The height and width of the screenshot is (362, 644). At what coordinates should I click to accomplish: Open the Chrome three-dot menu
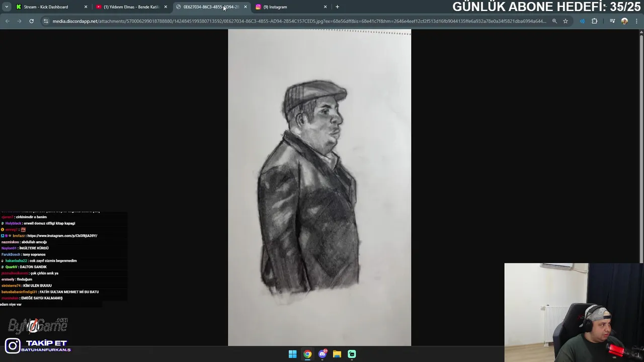pyautogui.click(x=636, y=21)
